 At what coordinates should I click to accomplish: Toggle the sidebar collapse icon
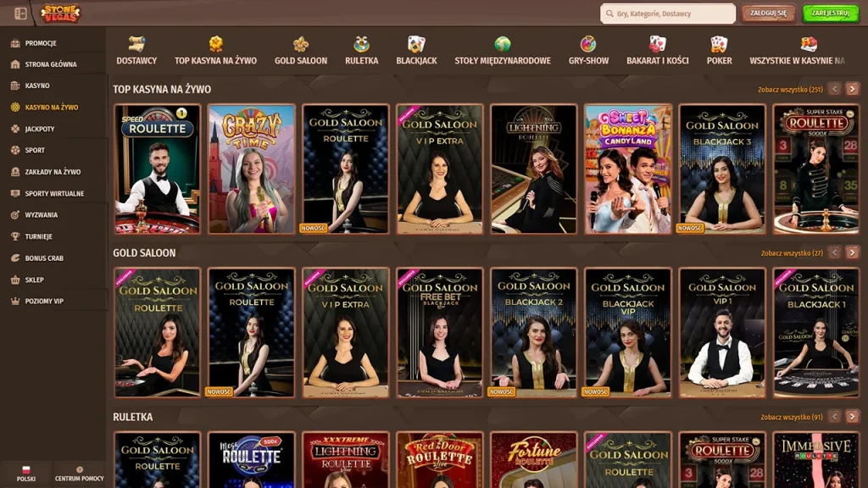tap(20, 14)
